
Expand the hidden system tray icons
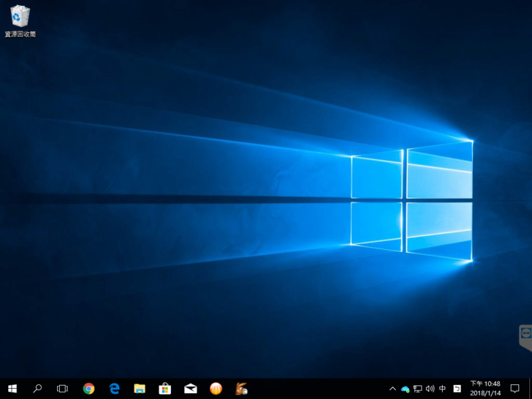392,389
